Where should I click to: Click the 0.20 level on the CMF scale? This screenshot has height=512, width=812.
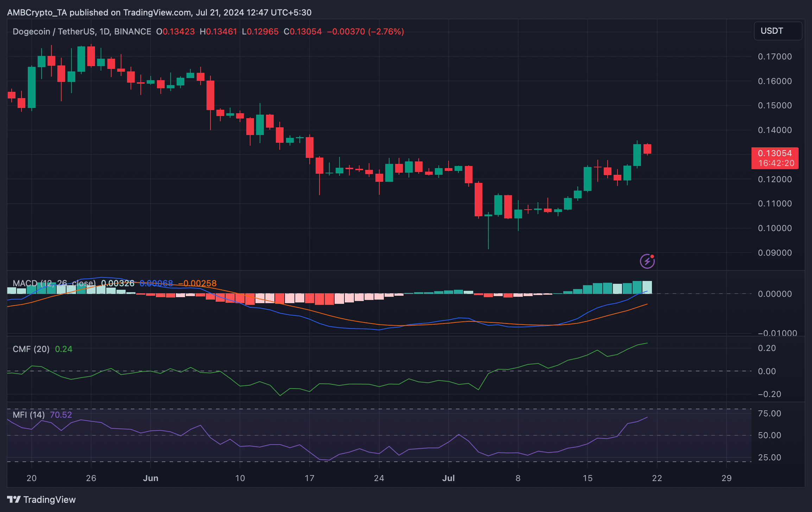click(x=767, y=348)
